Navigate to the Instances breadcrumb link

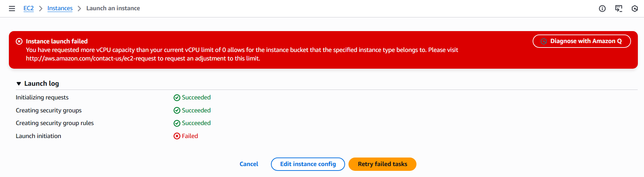(60, 8)
